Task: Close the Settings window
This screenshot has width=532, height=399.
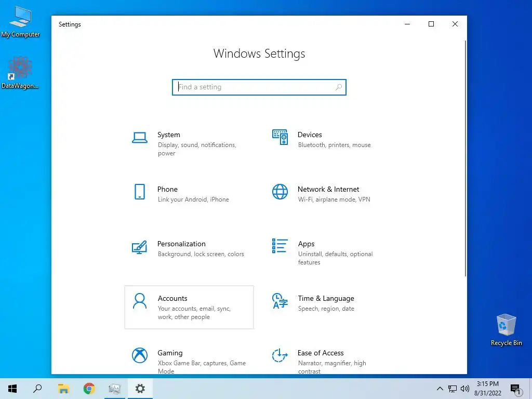Action: pos(455,24)
